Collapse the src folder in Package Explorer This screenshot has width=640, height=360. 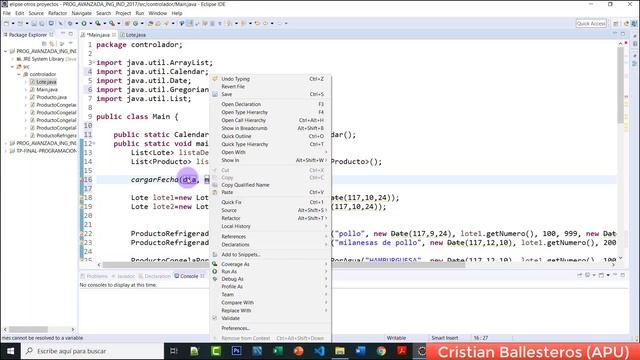point(13,67)
